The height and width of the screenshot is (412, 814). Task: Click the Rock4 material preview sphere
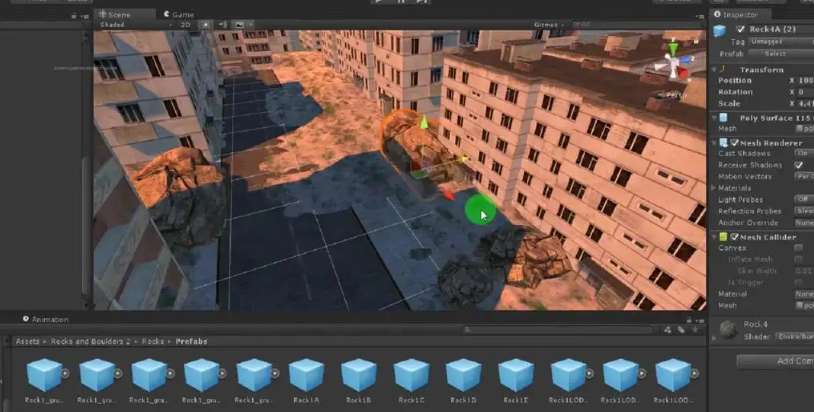pos(727,329)
